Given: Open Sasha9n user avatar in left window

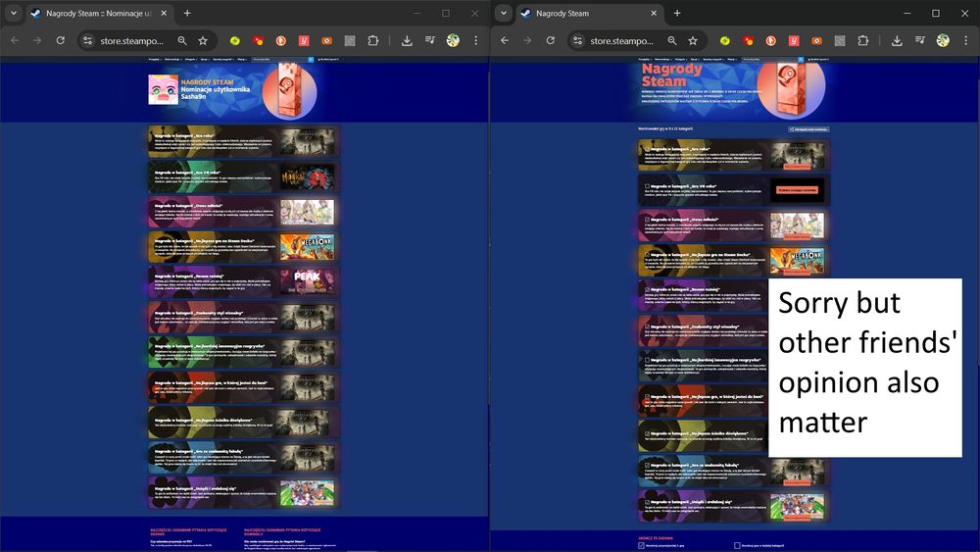Looking at the screenshot, I should pos(163,89).
